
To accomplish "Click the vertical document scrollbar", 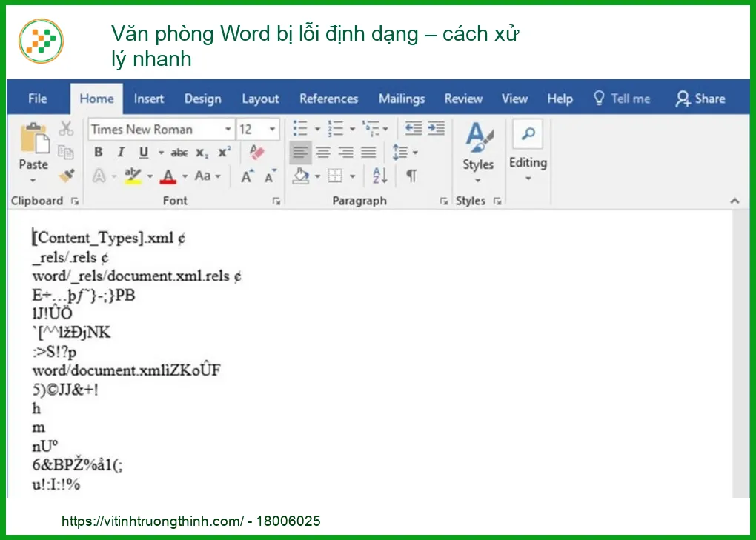I will [x=740, y=354].
